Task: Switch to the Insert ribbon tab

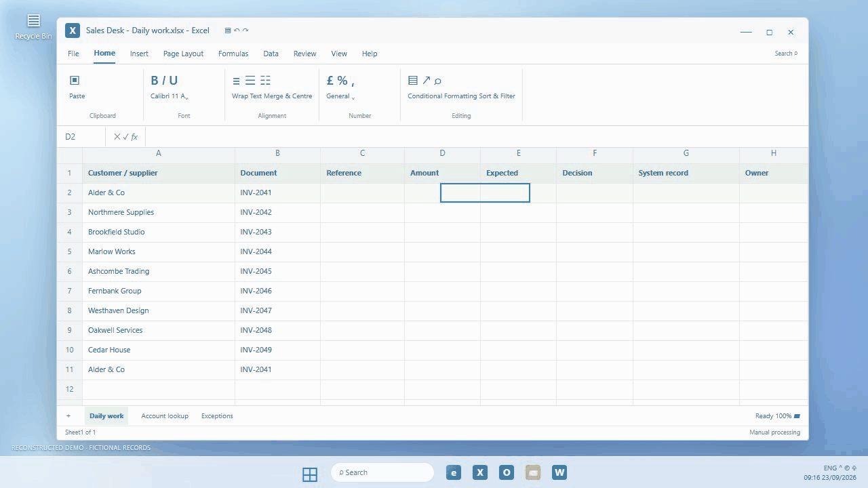Action: click(x=139, y=54)
